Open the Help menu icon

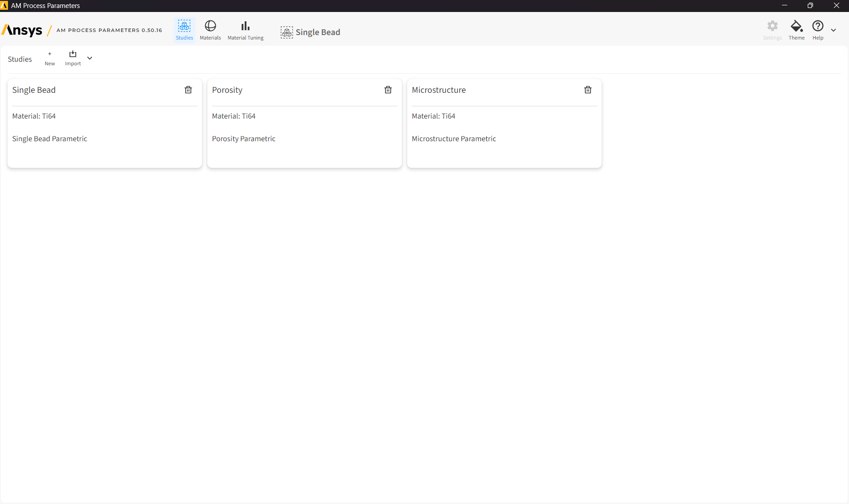pos(818,26)
